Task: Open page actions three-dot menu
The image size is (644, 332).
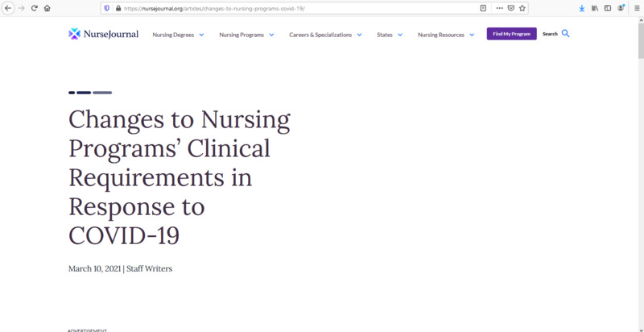Action: 499,8
